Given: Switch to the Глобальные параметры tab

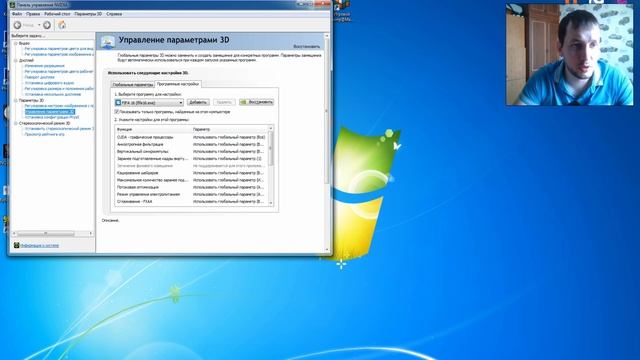Looking at the screenshot, I should tap(133, 84).
